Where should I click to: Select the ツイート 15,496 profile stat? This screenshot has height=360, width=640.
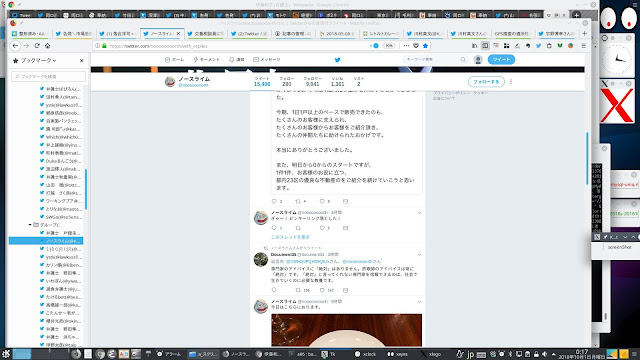tap(262, 82)
